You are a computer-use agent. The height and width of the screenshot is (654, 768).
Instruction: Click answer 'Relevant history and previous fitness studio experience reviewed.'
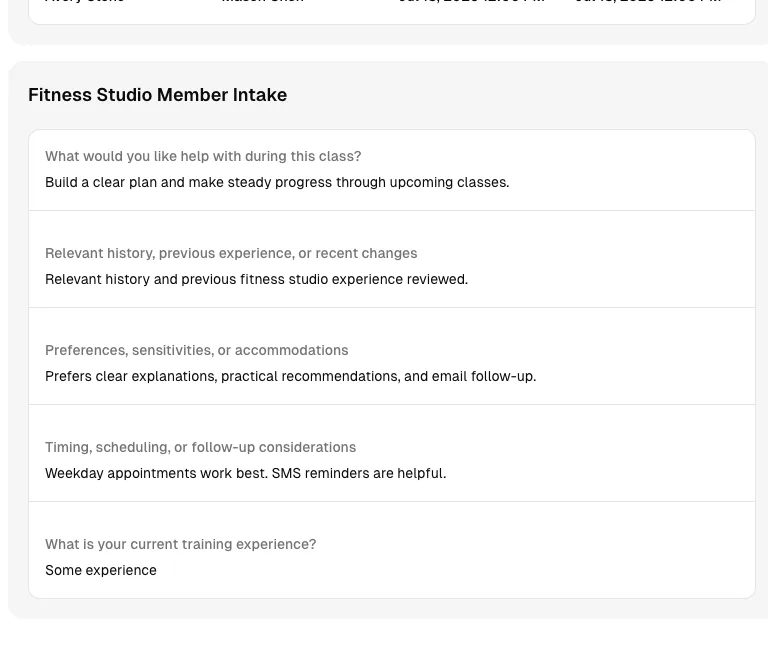click(256, 279)
